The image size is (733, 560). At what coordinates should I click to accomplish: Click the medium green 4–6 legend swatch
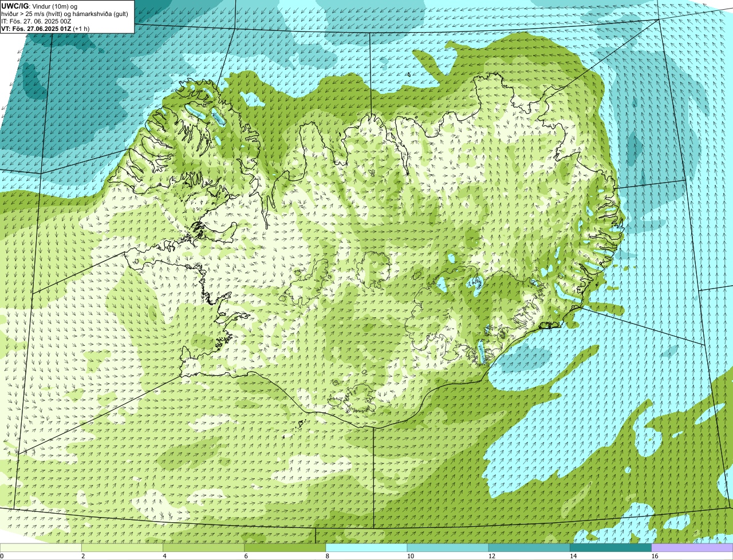click(204, 547)
